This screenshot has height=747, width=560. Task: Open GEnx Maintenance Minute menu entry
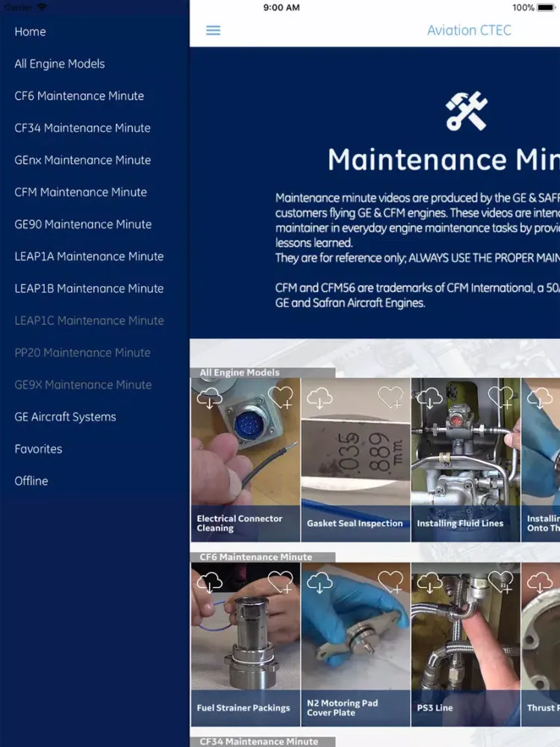click(82, 160)
